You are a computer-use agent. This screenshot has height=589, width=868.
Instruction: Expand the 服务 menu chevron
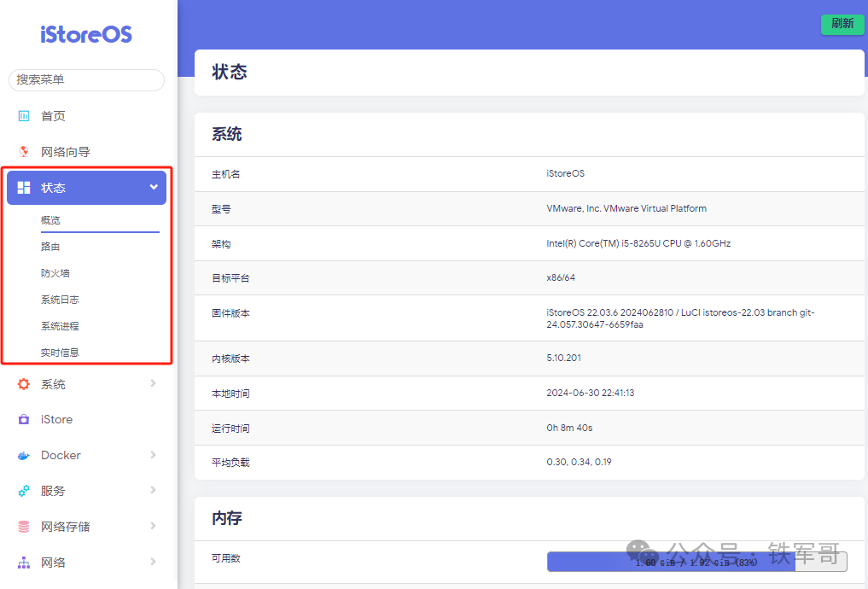(154, 490)
